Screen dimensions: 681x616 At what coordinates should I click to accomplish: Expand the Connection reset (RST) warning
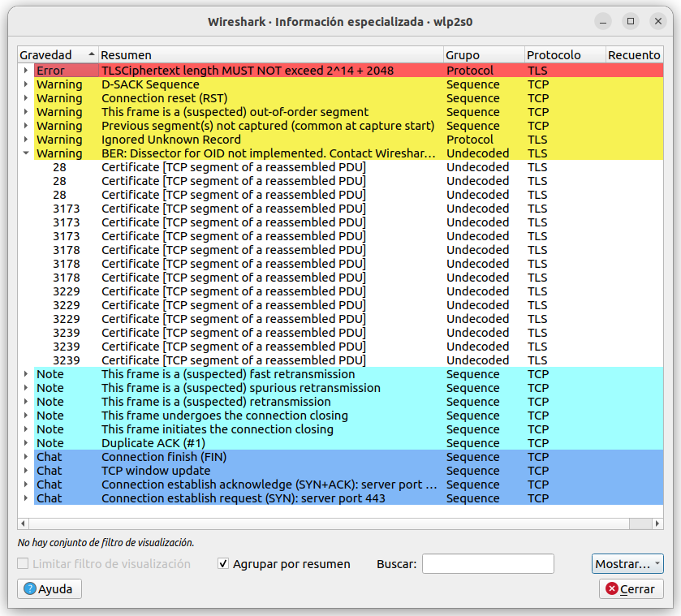pyautogui.click(x=26, y=98)
